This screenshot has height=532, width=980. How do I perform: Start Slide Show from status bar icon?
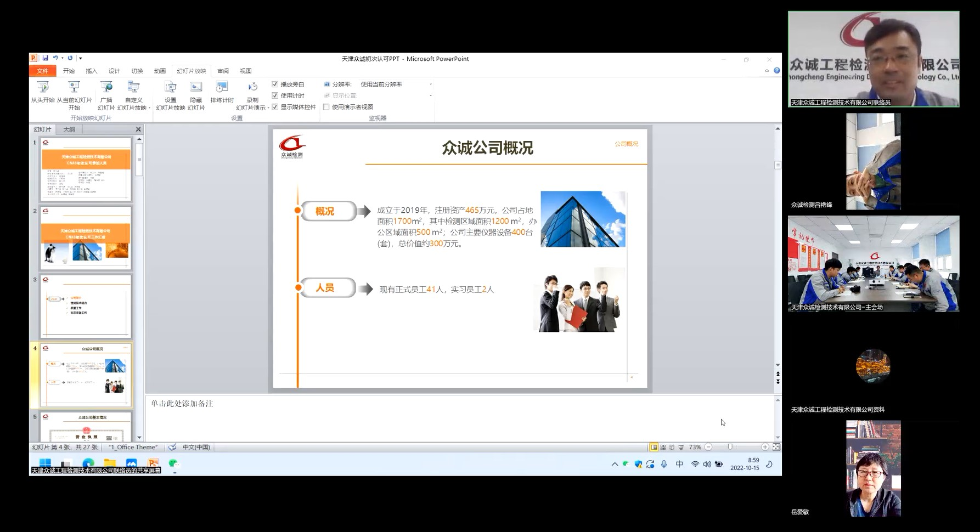pyautogui.click(x=681, y=448)
